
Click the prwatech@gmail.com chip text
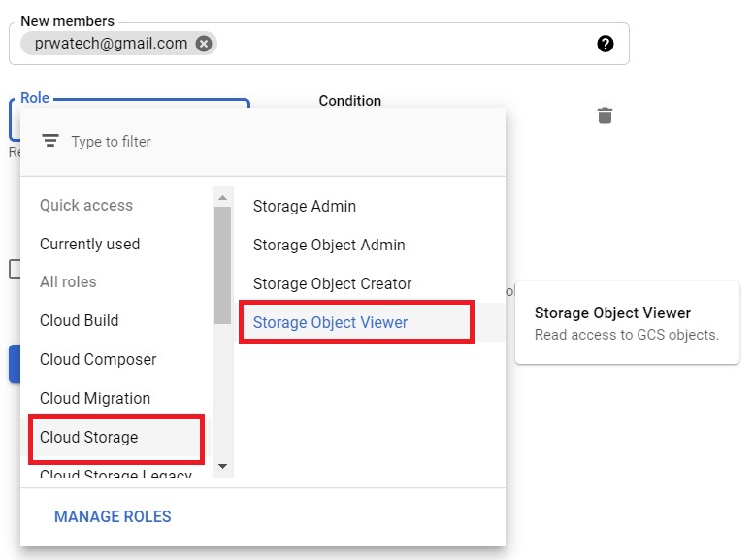111,44
